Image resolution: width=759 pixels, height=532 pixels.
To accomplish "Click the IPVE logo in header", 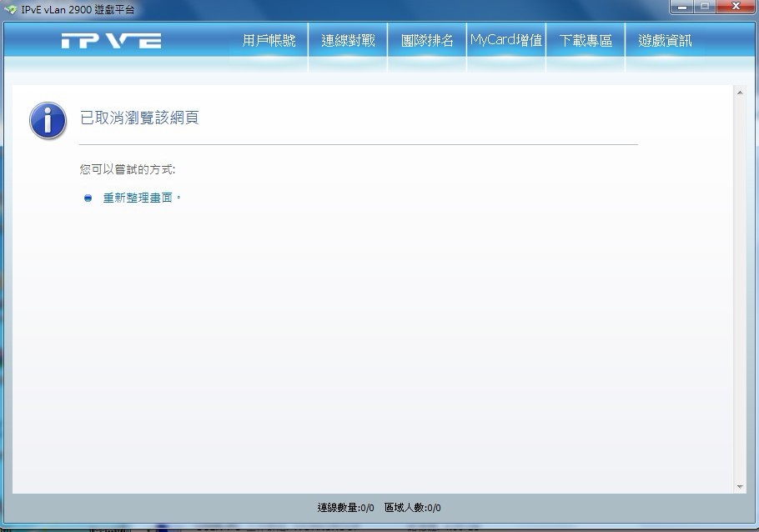I will (111, 41).
